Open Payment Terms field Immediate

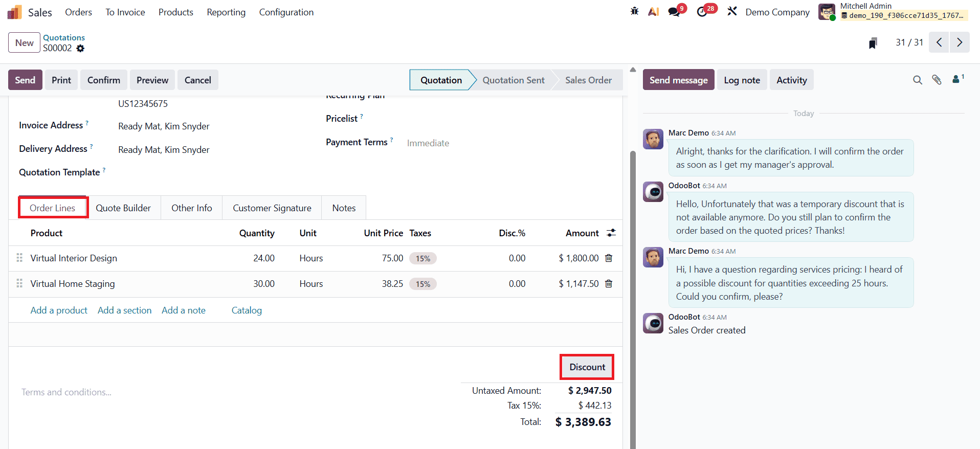click(428, 143)
